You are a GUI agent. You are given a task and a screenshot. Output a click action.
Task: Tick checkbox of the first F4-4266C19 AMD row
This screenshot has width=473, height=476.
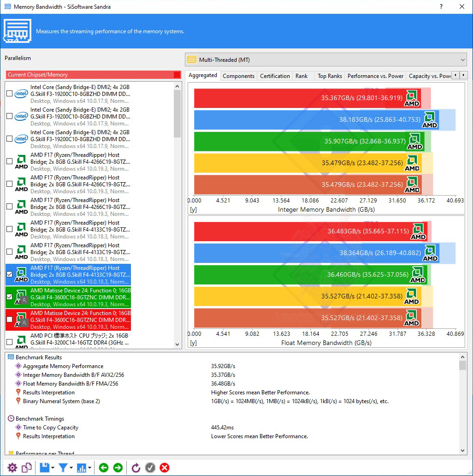[x=9, y=161]
